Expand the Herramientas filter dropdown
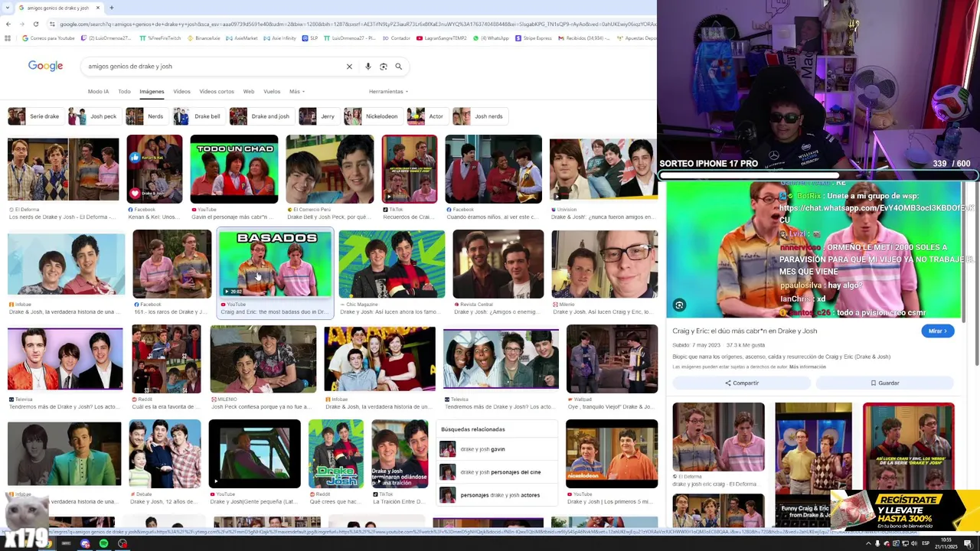Viewport: 980px width, 551px height. tap(388, 91)
